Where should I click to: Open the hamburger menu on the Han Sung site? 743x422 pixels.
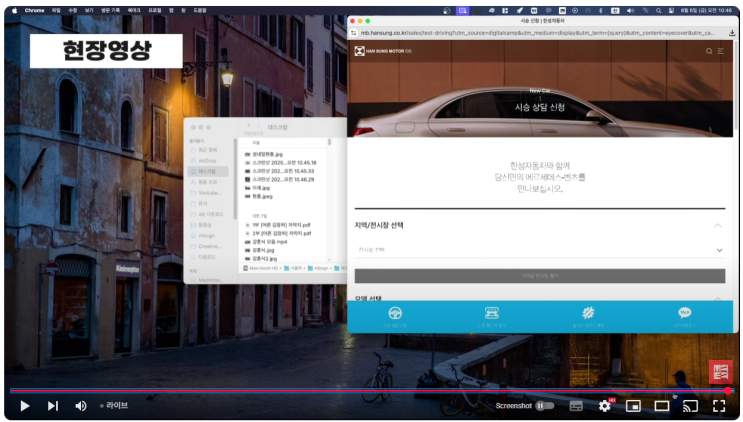click(x=721, y=51)
